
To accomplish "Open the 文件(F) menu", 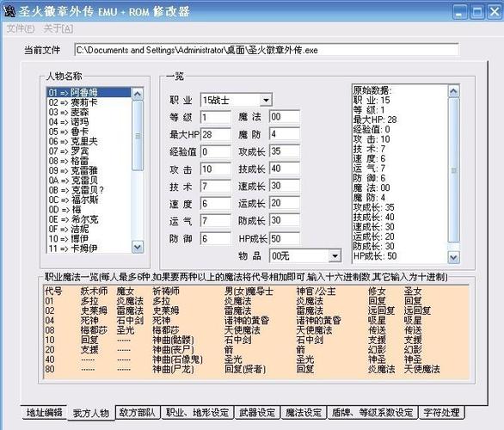I will (x=21, y=29).
